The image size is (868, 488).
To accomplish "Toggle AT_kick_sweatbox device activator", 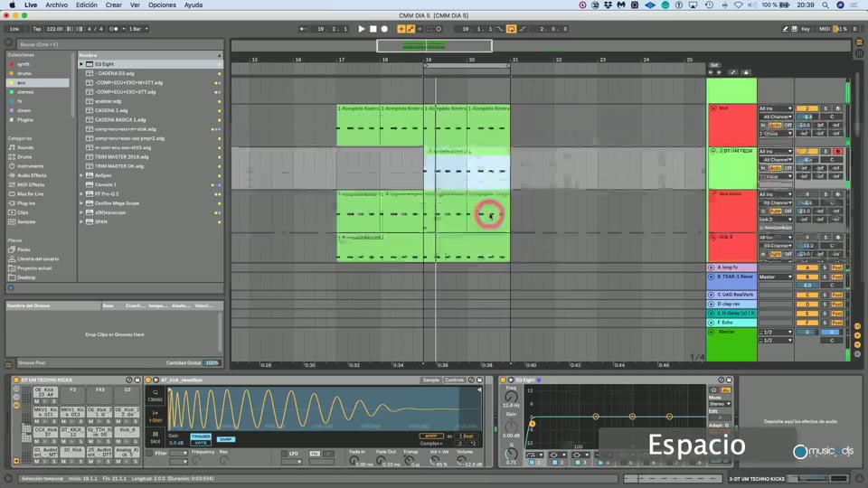I will point(148,380).
